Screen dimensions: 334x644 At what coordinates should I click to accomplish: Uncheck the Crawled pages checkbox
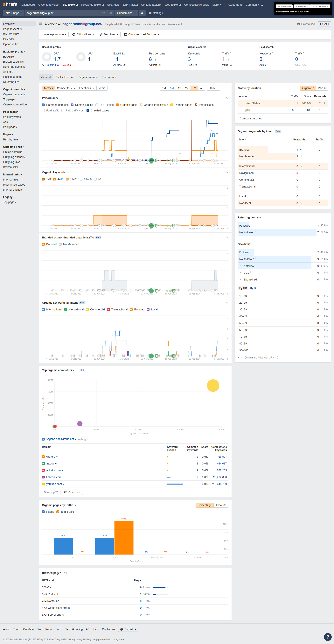pos(88,110)
